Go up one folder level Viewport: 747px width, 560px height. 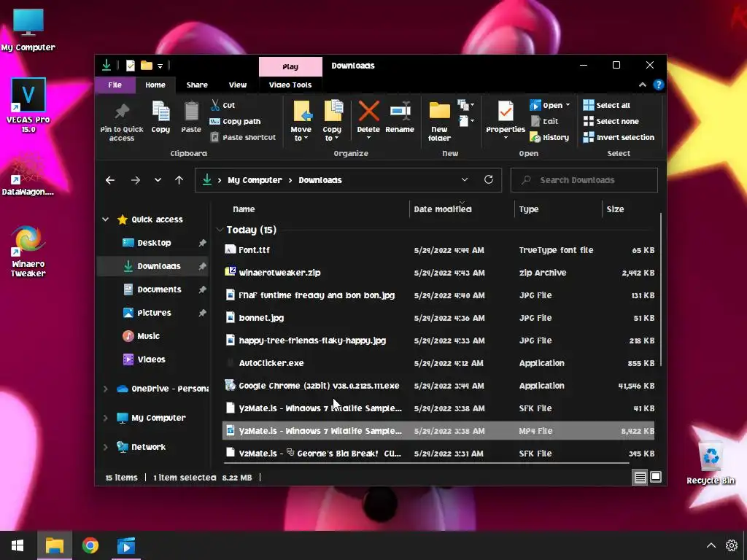click(179, 180)
